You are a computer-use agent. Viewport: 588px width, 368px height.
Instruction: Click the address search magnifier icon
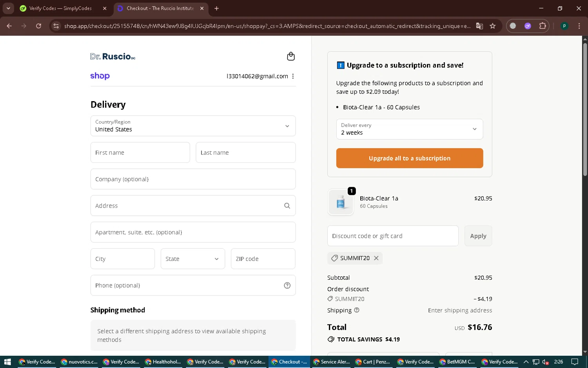click(x=287, y=206)
